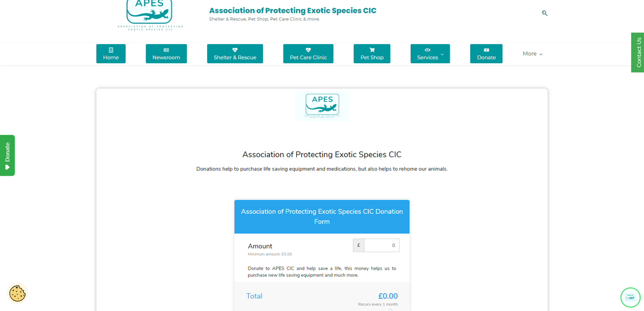
Task: Expand the Services dropdown menu
Action: (430, 54)
